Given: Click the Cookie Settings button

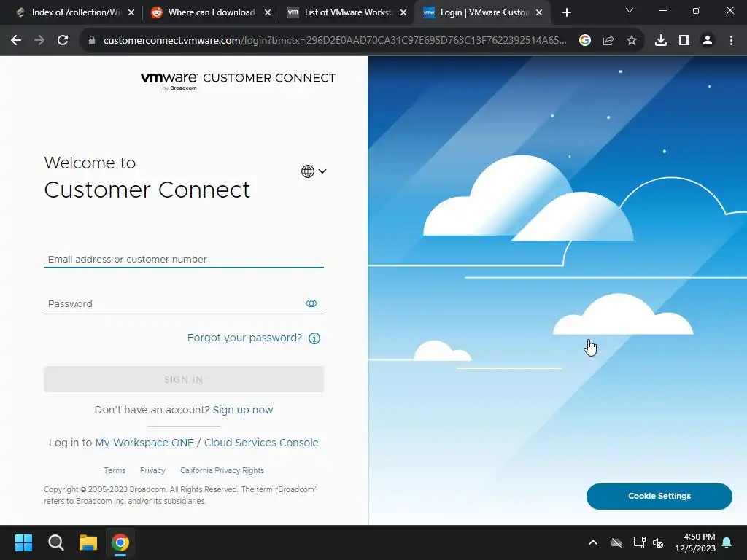Looking at the screenshot, I should (x=659, y=496).
